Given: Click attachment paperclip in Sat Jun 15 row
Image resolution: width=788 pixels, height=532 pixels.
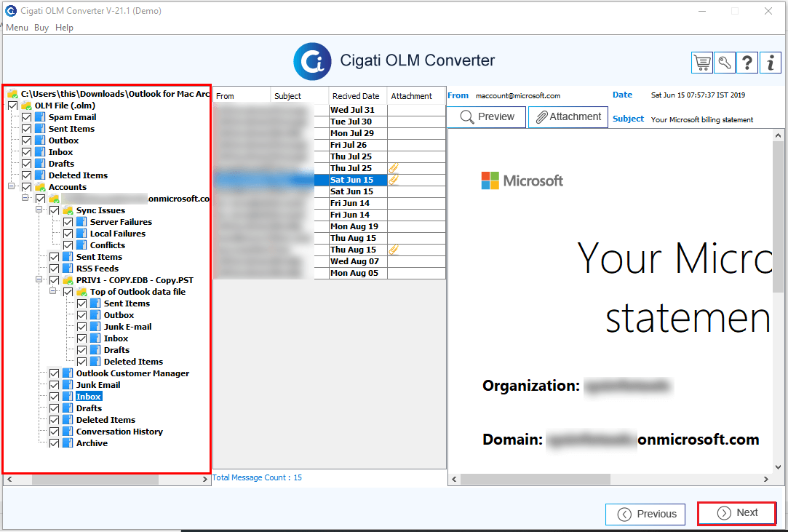Looking at the screenshot, I should 394,180.
